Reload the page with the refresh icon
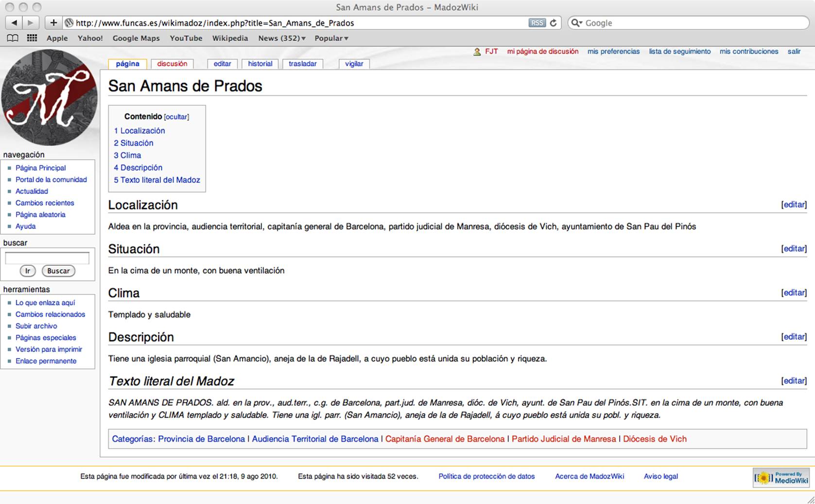 (x=553, y=23)
